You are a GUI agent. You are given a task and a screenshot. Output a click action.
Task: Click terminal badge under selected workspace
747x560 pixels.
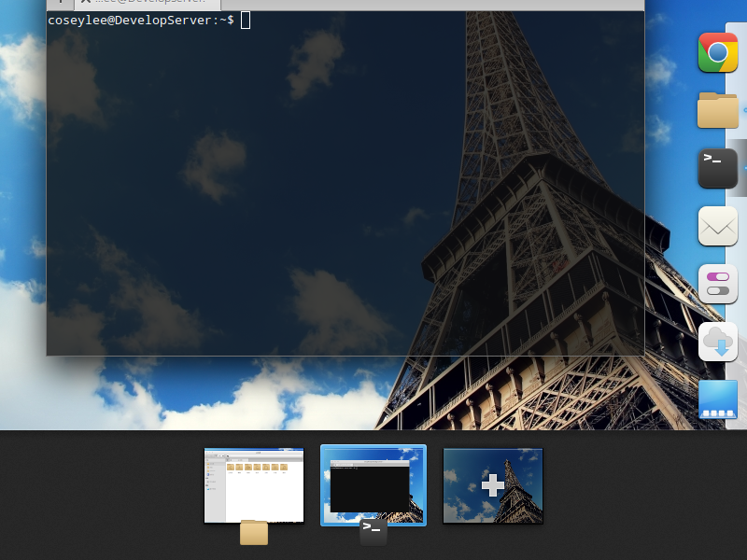point(373,532)
